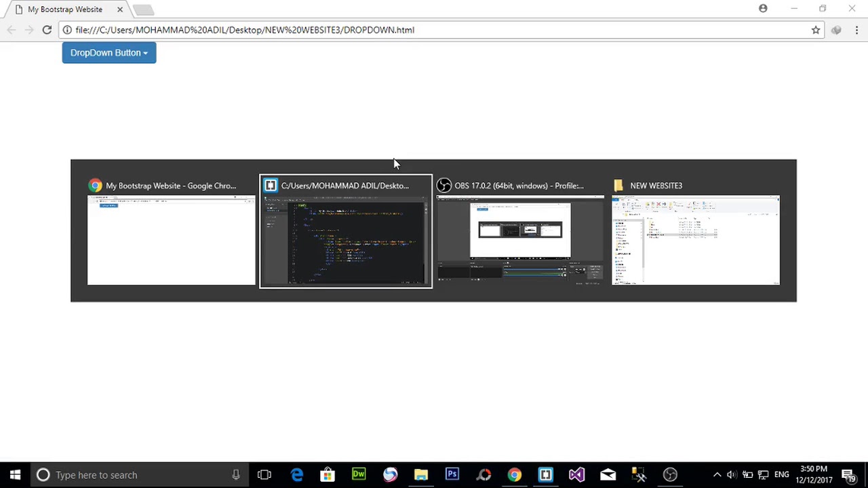Open Chrome's three-dot menu

(856, 30)
